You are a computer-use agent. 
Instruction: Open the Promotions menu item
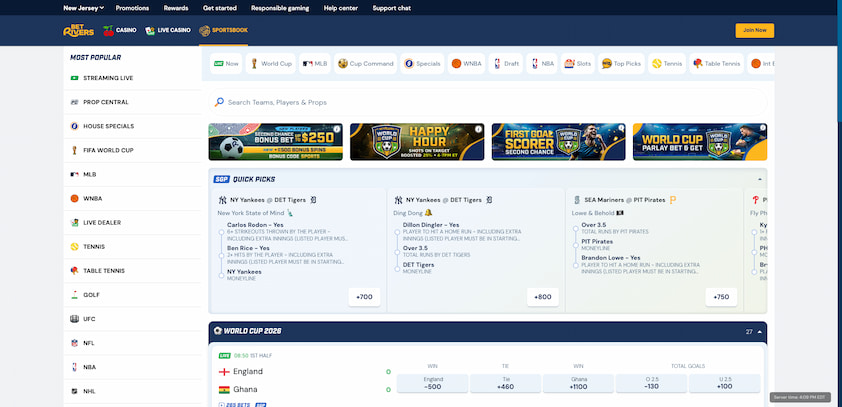coord(132,8)
